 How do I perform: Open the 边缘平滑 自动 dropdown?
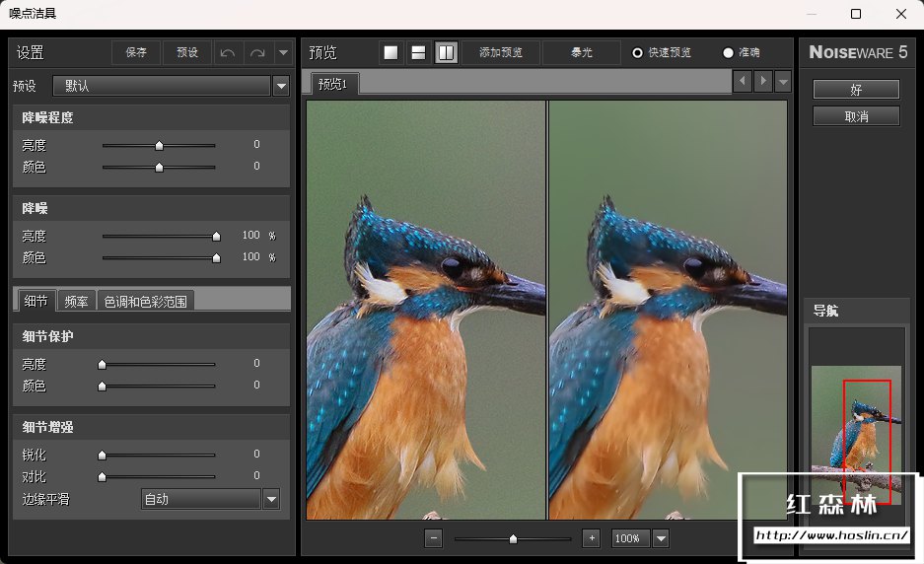tap(201, 499)
